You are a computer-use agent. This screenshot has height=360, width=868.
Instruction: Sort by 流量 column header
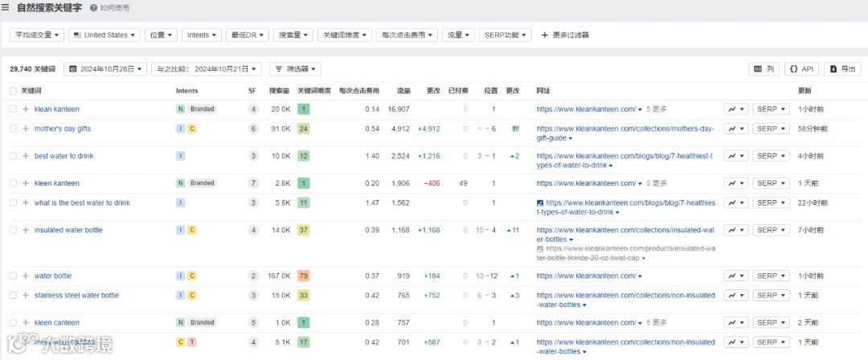coord(403,91)
